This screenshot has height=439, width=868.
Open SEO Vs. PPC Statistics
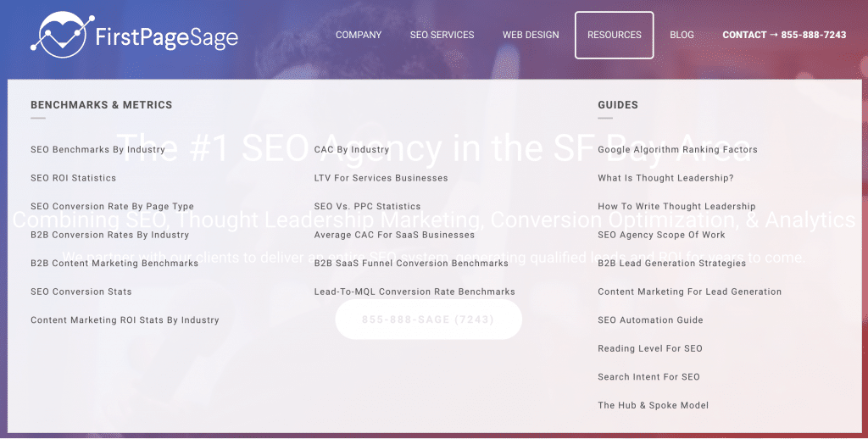(x=367, y=207)
